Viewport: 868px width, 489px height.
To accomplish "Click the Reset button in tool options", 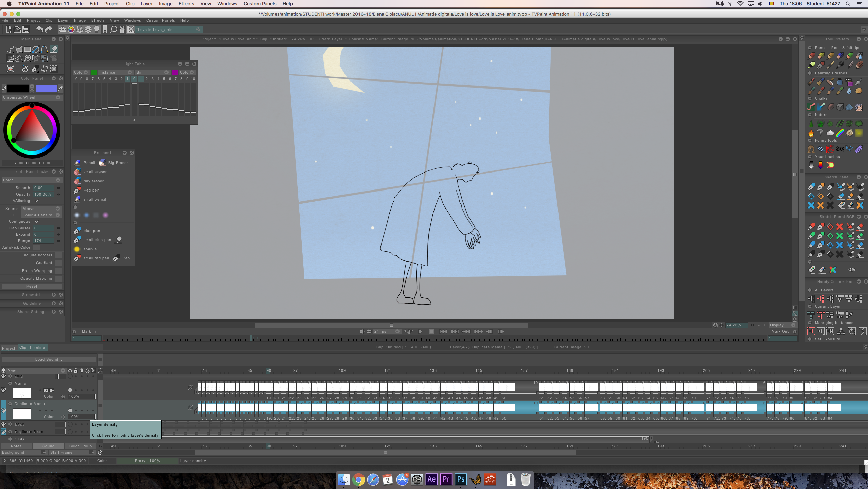I will tap(32, 287).
